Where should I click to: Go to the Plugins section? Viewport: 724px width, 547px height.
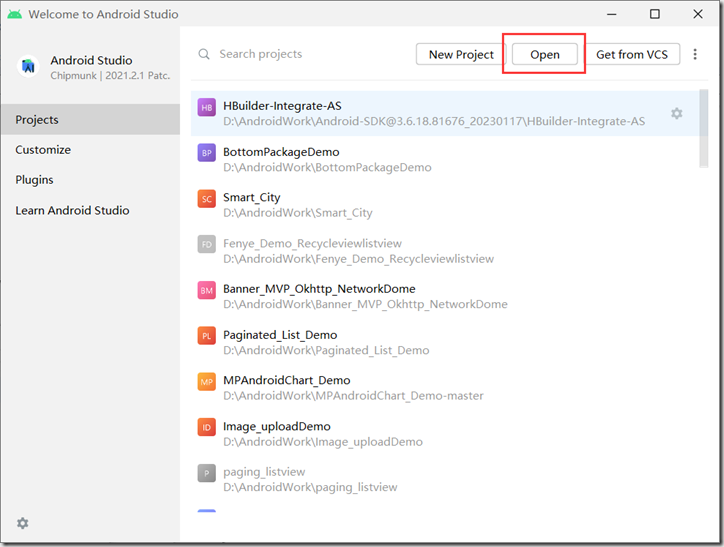(34, 180)
